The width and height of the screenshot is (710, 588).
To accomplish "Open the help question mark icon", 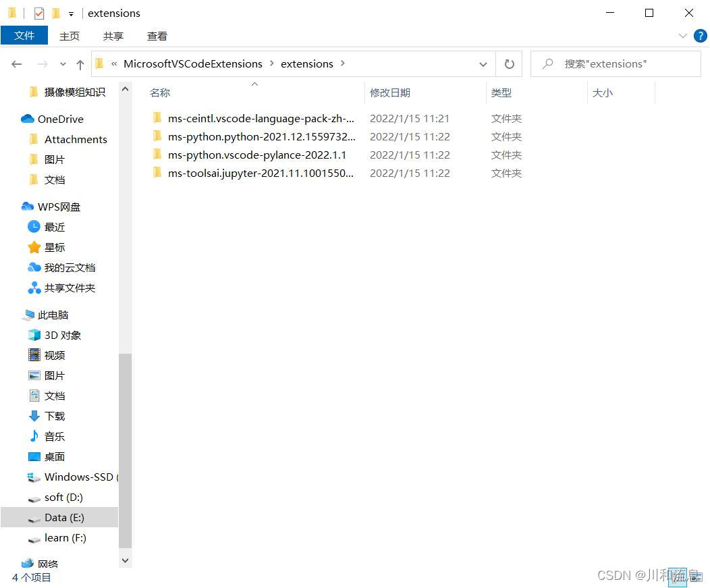I will 700,35.
